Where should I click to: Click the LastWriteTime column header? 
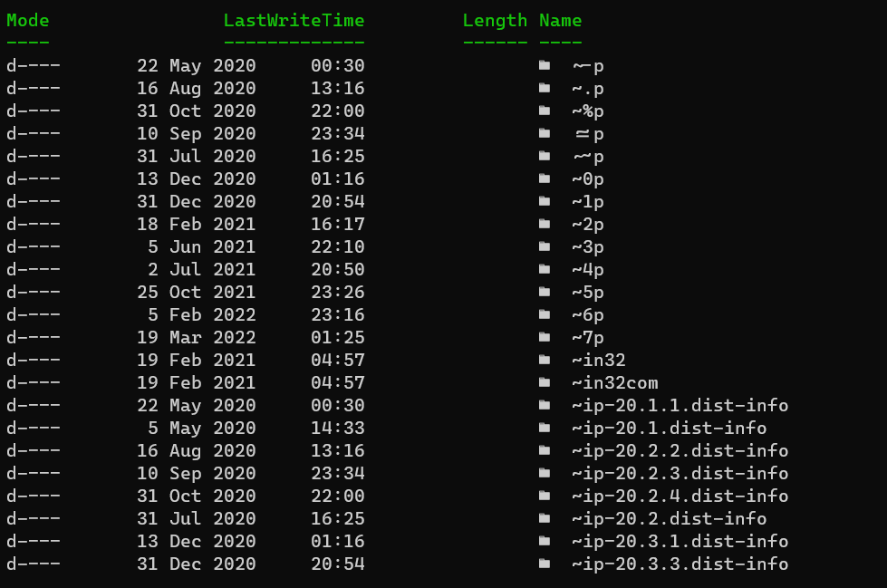coord(294,20)
